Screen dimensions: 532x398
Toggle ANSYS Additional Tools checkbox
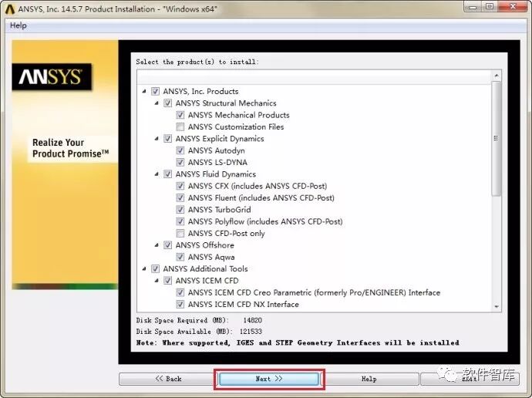[x=155, y=269]
